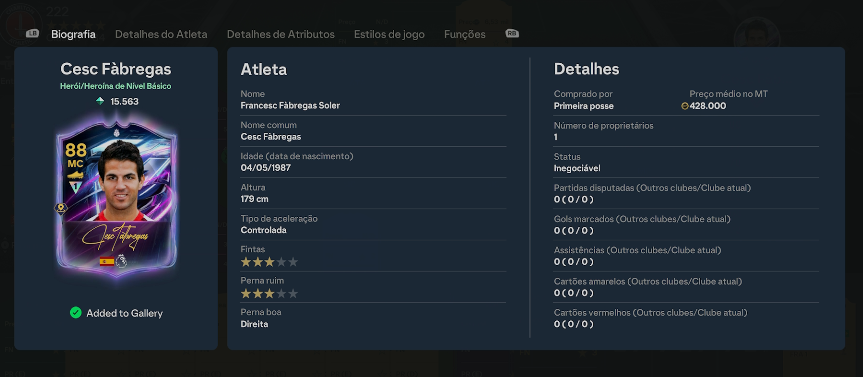Click the 15.563 value
863x377 pixels.
[x=124, y=101]
